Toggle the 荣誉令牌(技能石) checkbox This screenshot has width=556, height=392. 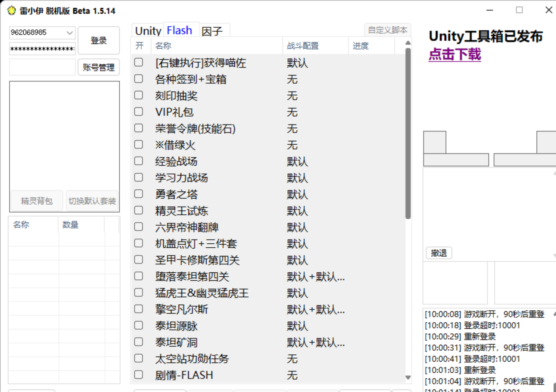(x=139, y=128)
